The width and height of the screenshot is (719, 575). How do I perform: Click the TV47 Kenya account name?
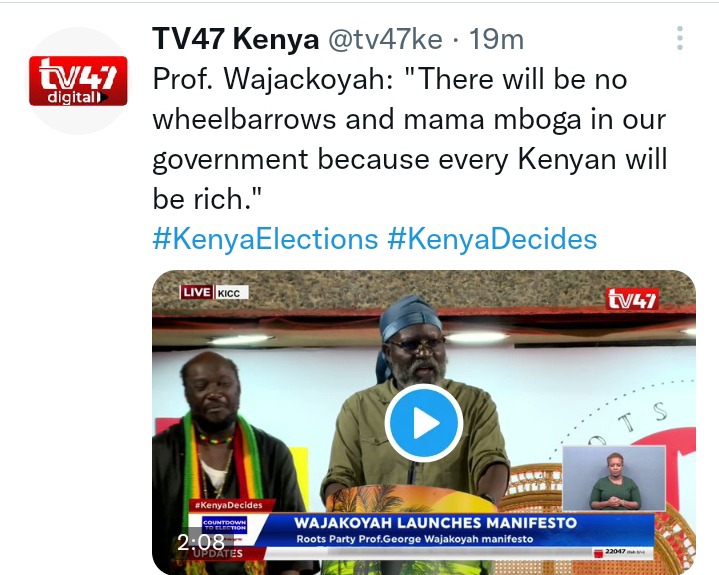click(x=236, y=39)
